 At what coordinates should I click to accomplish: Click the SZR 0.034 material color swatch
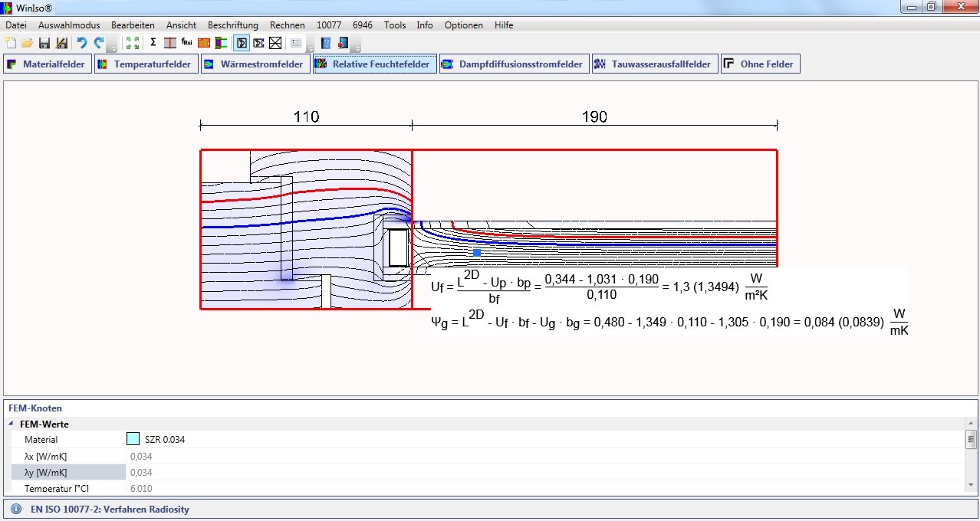(x=133, y=440)
